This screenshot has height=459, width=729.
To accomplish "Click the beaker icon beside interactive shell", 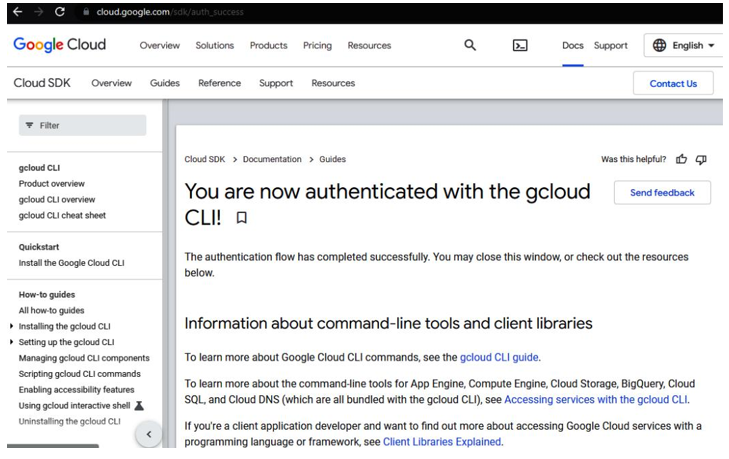I will point(139,406).
